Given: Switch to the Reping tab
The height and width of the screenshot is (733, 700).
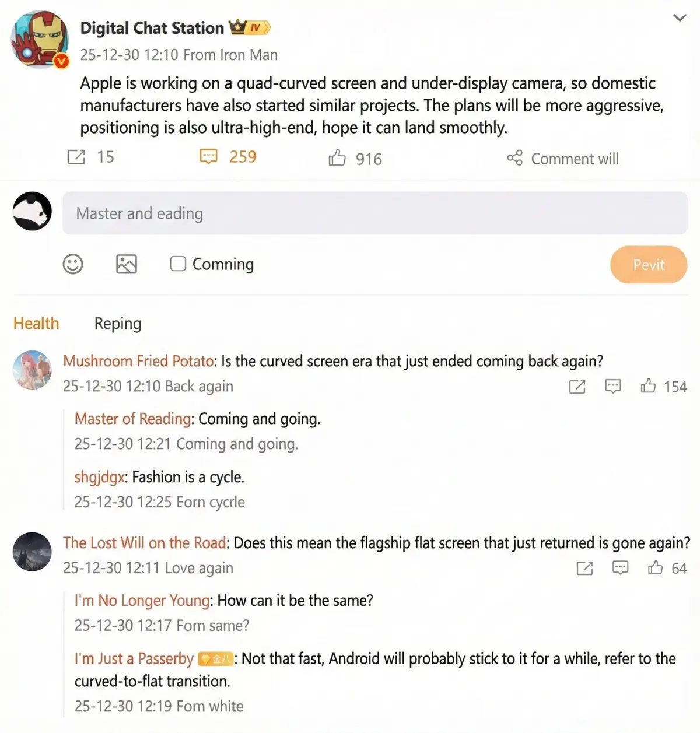Looking at the screenshot, I should point(118,324).
